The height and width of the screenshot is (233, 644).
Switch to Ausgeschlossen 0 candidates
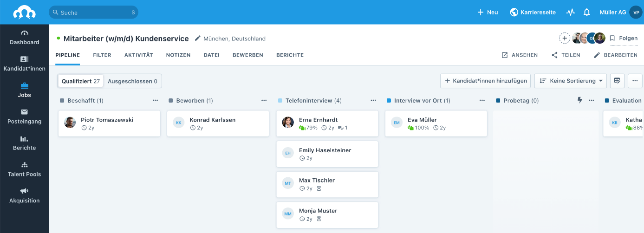point(132,81)
